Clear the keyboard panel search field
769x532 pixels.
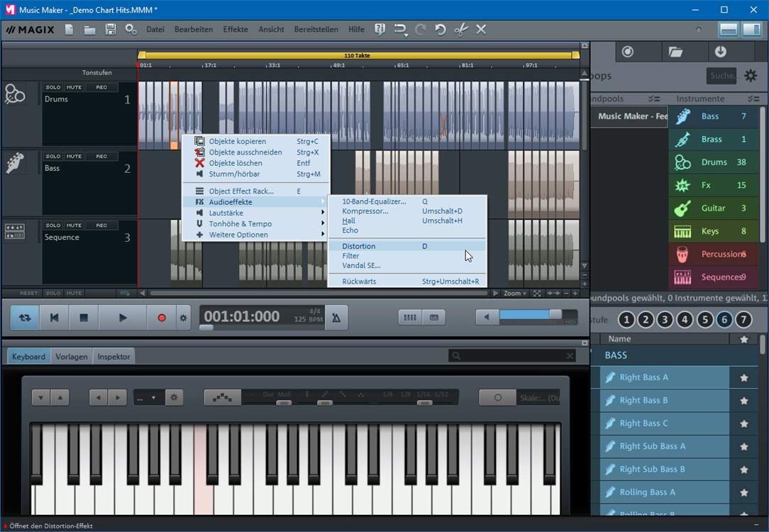570,356
